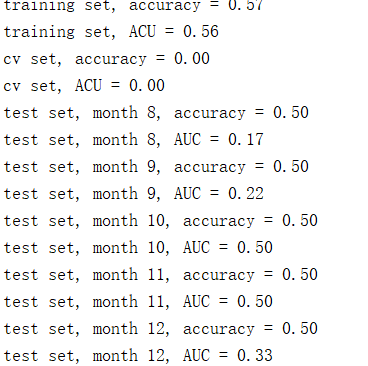368x366 pixels.
Task: Click the cv set ACU = 0.00 line
Action: tap(84, 86)
